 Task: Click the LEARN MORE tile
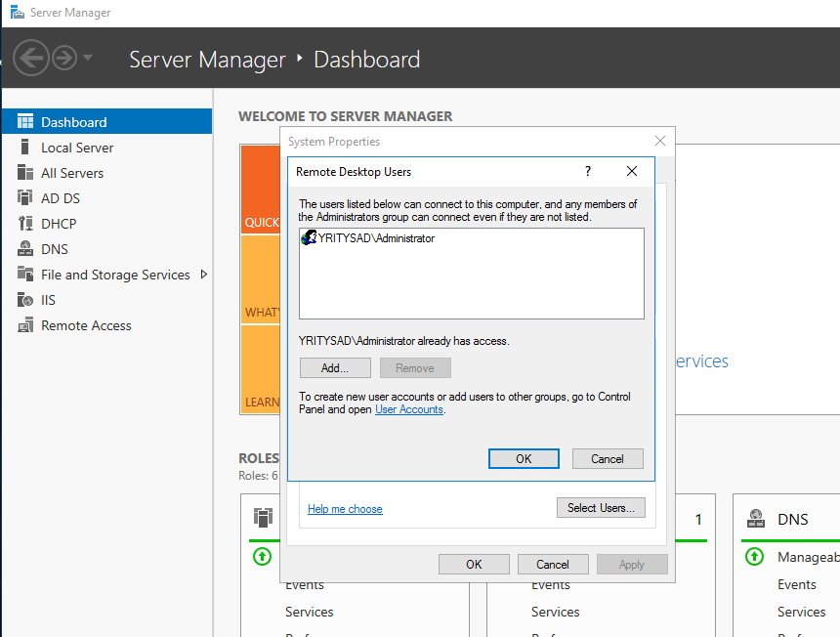[261, 369]
